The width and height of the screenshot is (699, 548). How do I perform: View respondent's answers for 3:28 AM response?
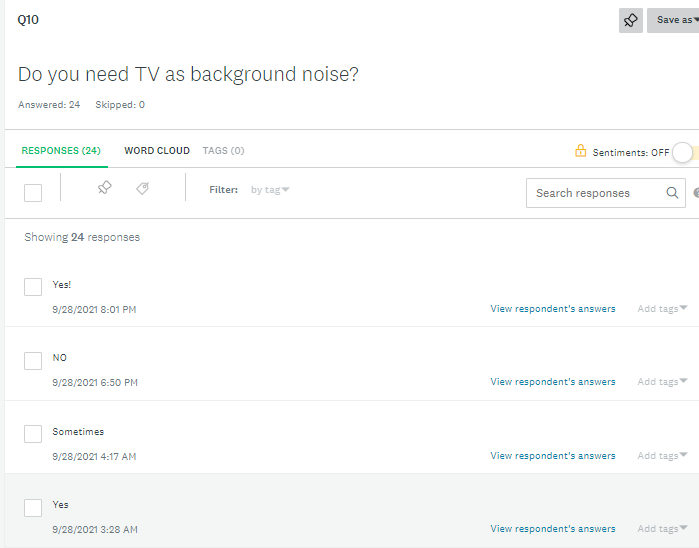(x=552, y=529)
